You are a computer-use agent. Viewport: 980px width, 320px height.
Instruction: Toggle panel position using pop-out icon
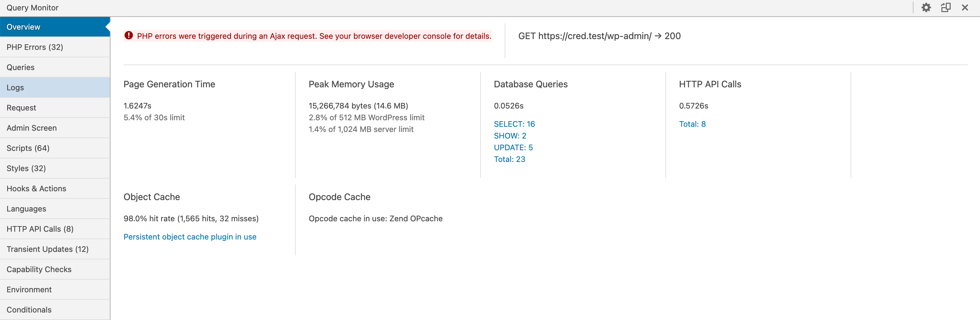tap(946, 7)
